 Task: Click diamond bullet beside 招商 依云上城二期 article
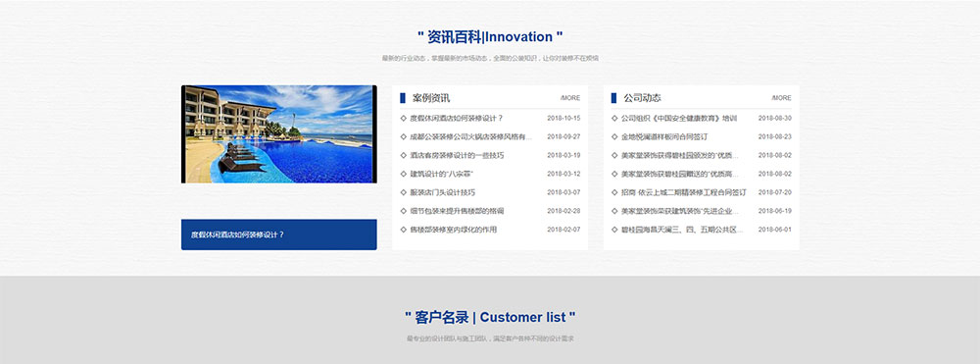coord(615,192)
